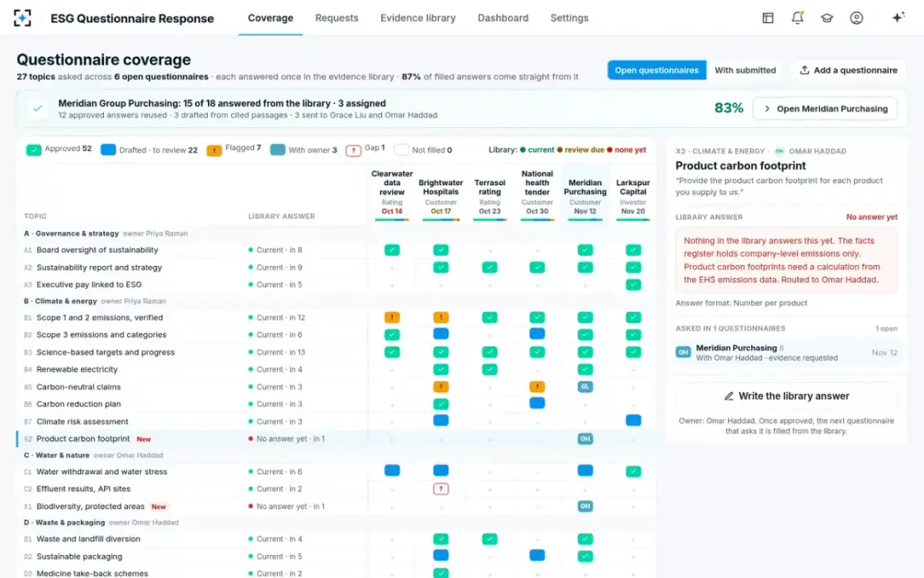Click Add a questionnaire button

click(849, 70)
